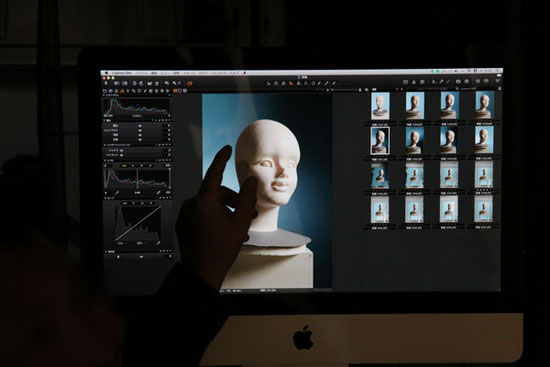
Task: Click the undo arrow in the top toolbar
Action: [167, 84]
